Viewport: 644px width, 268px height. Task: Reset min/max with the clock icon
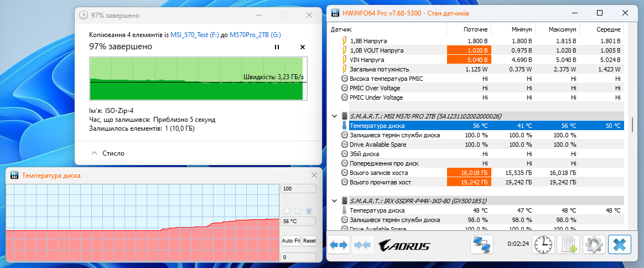[543, 245]
